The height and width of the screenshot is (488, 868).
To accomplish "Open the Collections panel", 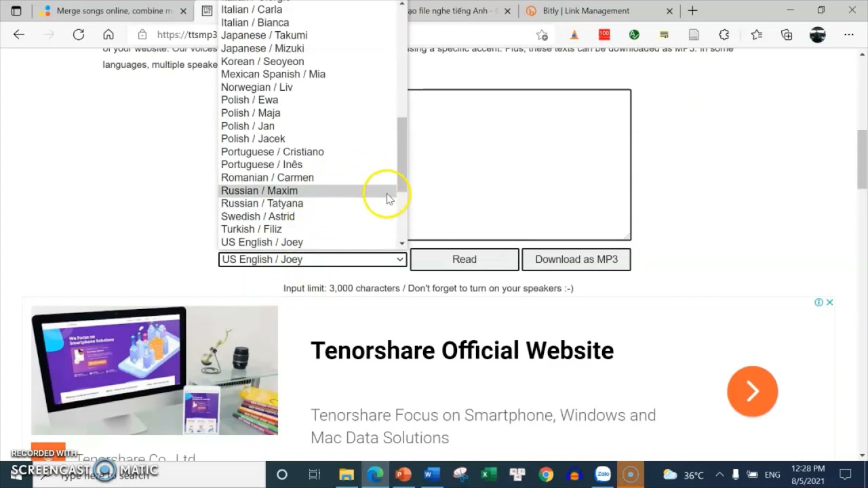I will (x=787, y=35).
